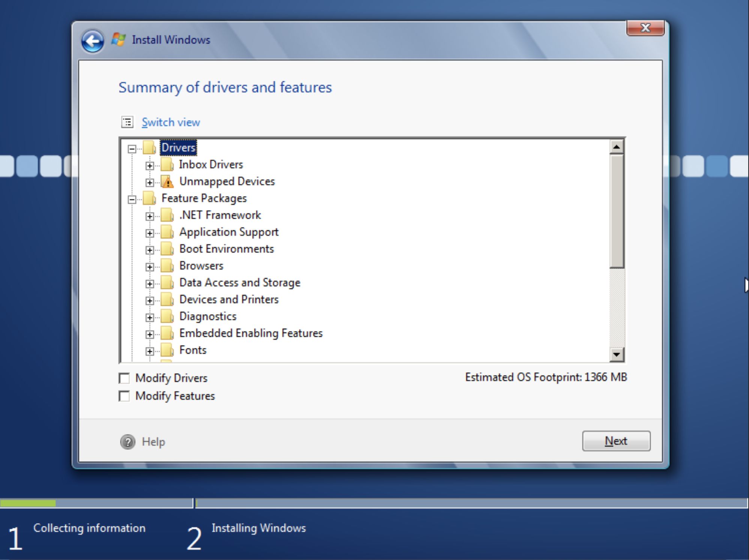Collapse the Drivers tree node
Image resolution: width=749 pixels, height=560 pixels.
click(132, 149)
